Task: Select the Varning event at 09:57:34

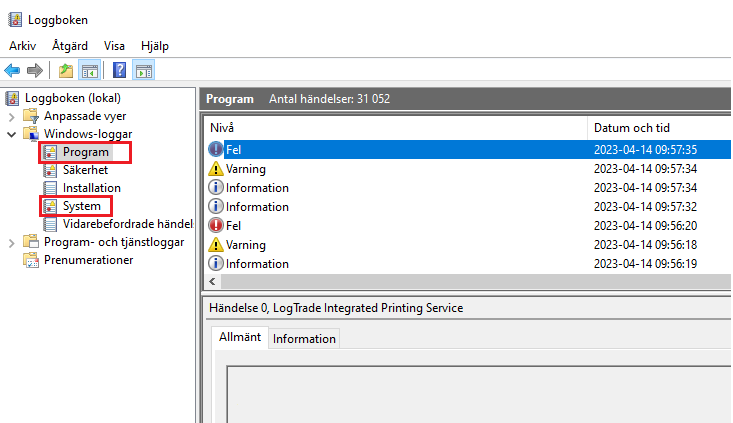Action: tap(467, 169)
